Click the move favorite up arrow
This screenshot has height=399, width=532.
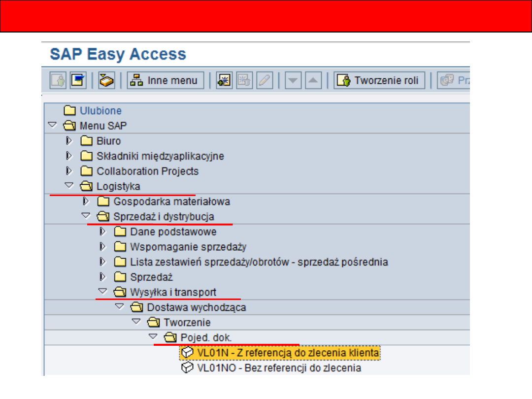coord(313,80)
